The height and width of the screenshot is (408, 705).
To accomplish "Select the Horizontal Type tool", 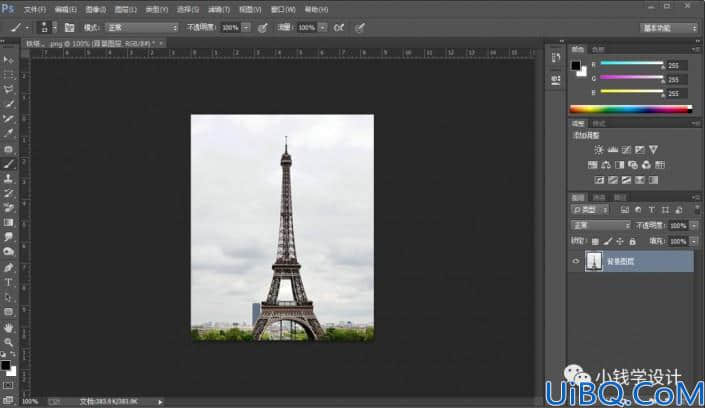I will [x=8, y=282].
